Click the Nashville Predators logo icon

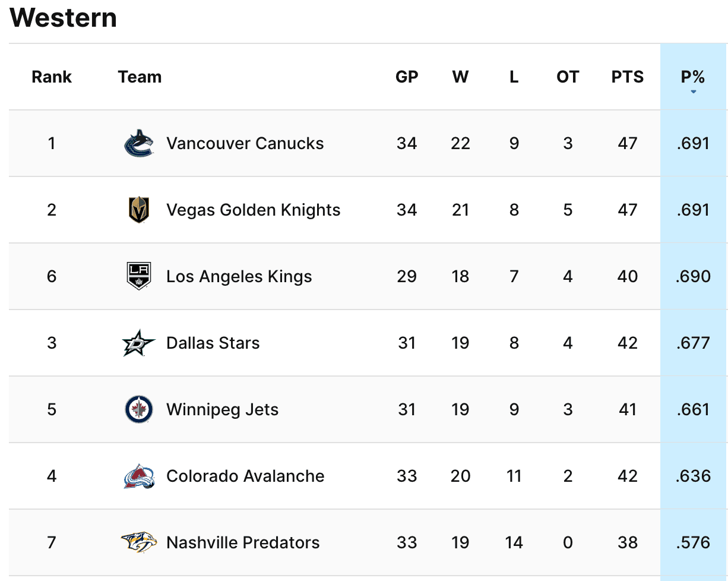point(139,542)
